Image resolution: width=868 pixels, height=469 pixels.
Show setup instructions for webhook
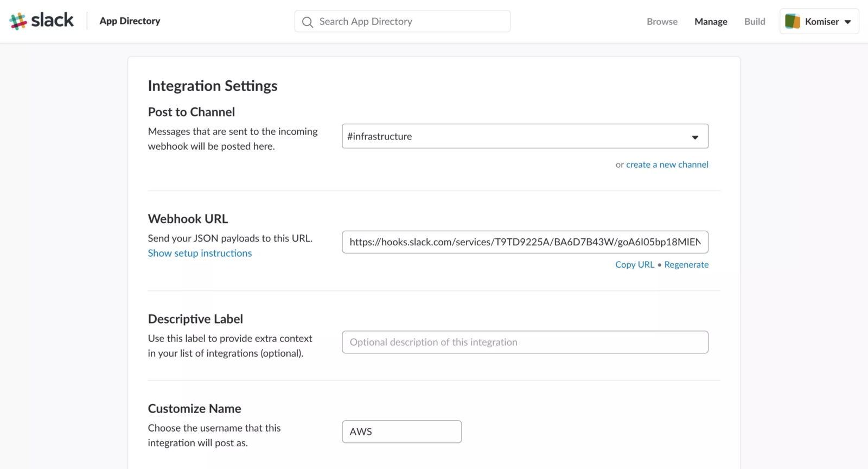pos(200,253)
